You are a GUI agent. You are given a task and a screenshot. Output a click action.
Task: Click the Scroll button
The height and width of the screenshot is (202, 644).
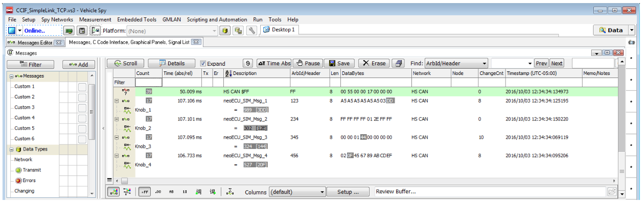[126, 63]
